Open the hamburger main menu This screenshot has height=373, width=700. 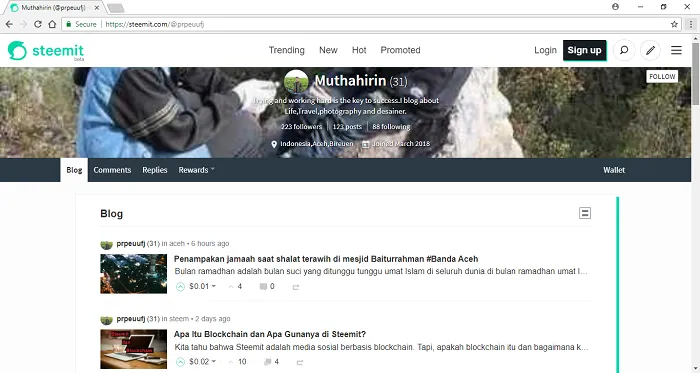tap(676, 50)
